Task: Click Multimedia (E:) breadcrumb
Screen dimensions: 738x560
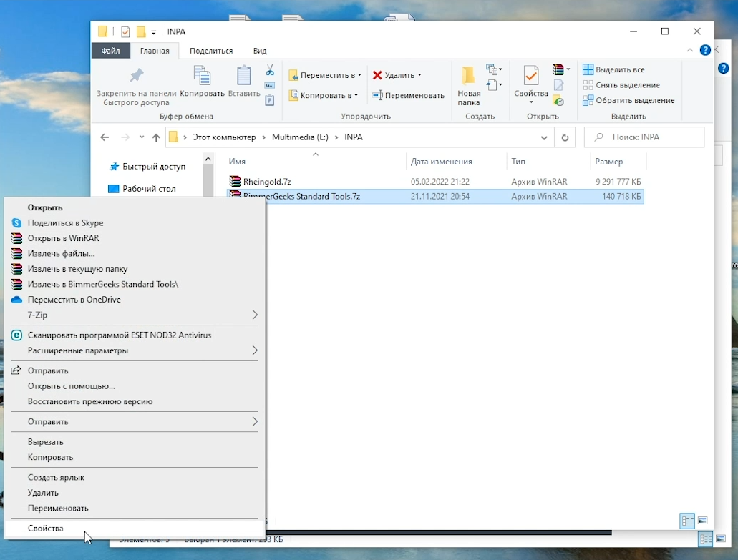Action: [x=300, y=137]
